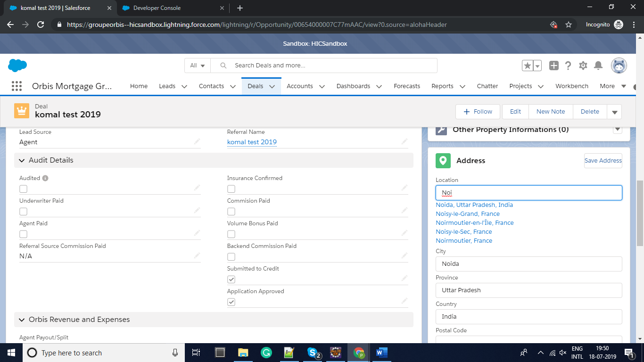Toggle the Commision Paid checkbox
This screenshot has height=362, width=644.
pyautogui.click(x=231, y=212)
